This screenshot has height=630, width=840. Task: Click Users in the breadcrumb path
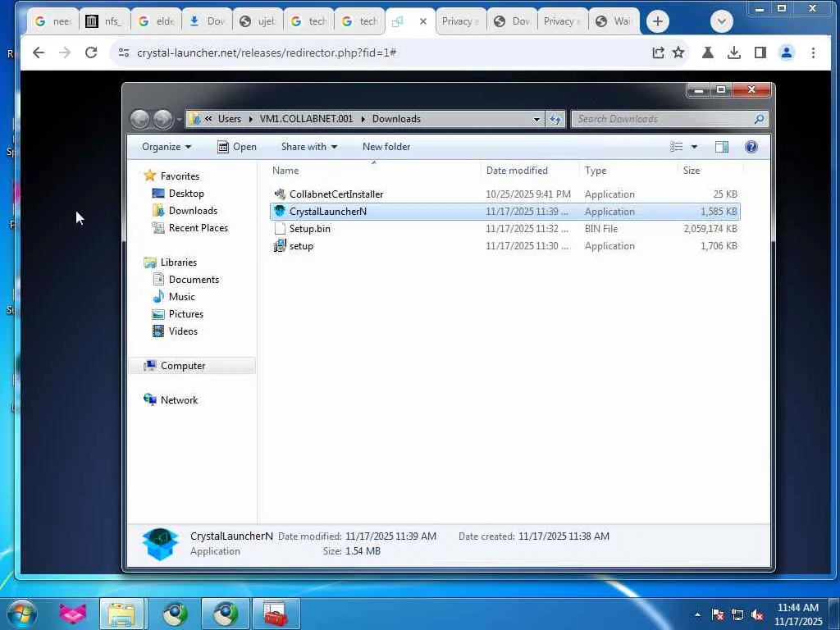pyautogui.click(x=230, y=119)
